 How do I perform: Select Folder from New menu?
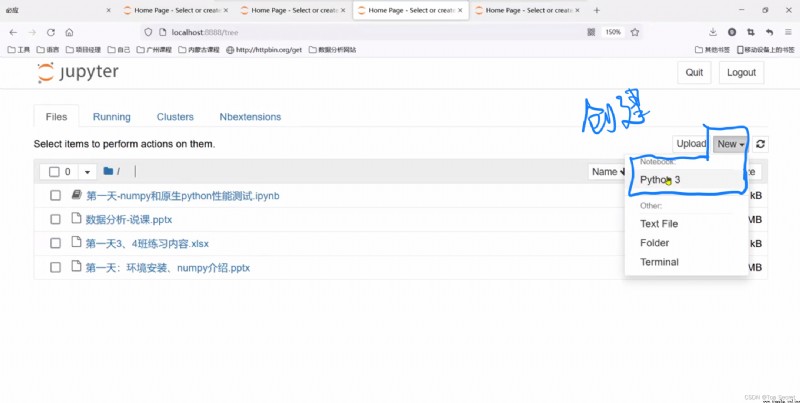pos(686,243)
